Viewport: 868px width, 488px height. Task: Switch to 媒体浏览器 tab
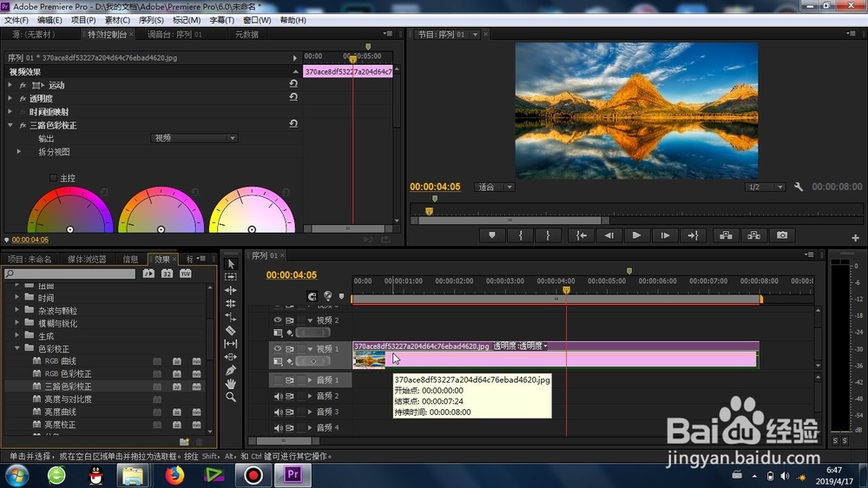pyautogui.click(x=87, y=260)
